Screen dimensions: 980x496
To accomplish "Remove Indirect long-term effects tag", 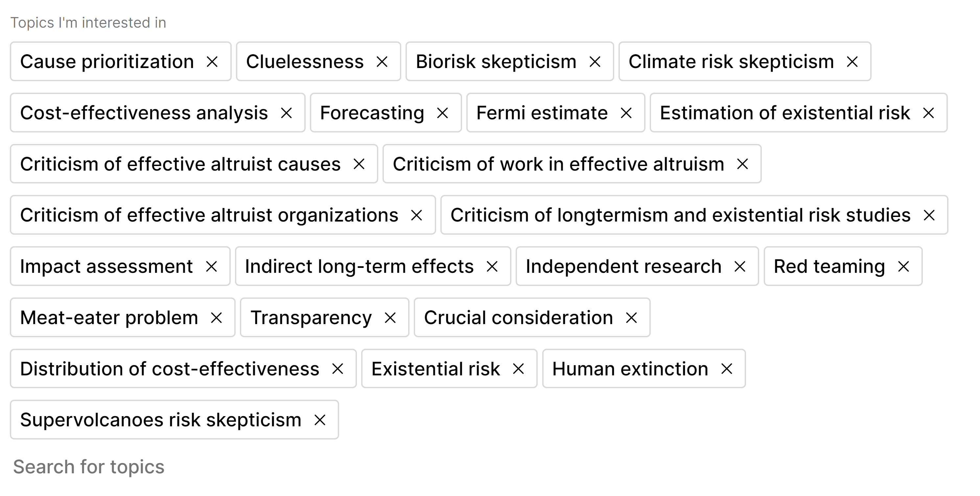I will click(492, 267).
